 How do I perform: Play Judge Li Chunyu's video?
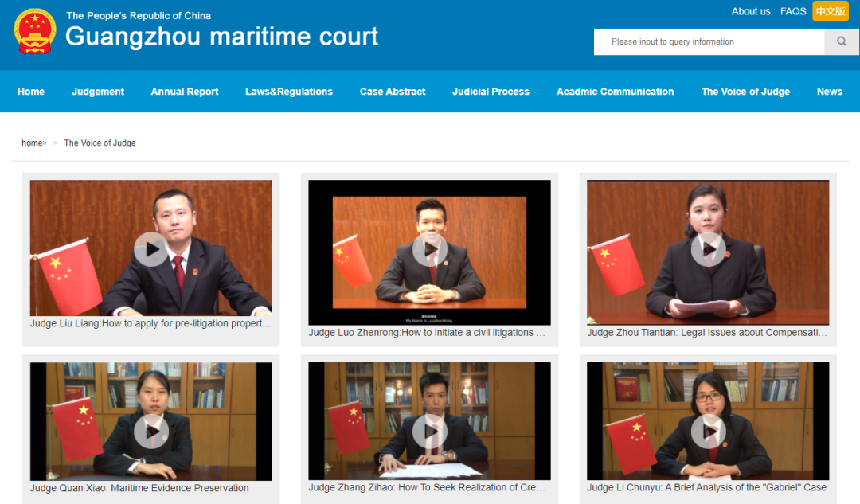click(x=707, y=432)
